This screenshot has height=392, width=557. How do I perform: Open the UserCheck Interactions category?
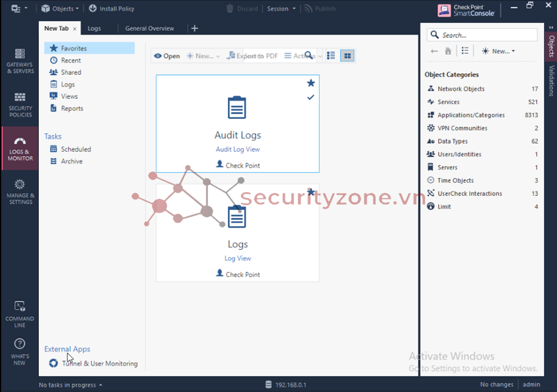[482, 194]
